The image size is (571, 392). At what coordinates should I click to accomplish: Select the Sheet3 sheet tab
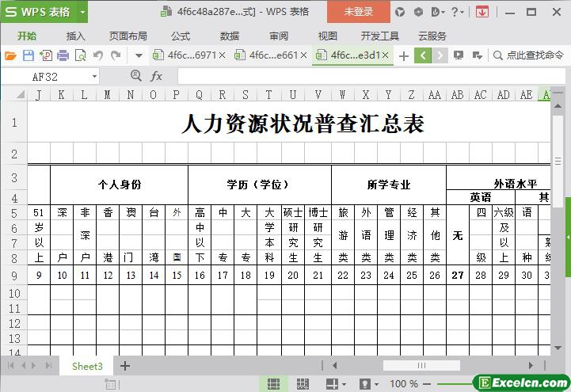click(x=87, y=366)
